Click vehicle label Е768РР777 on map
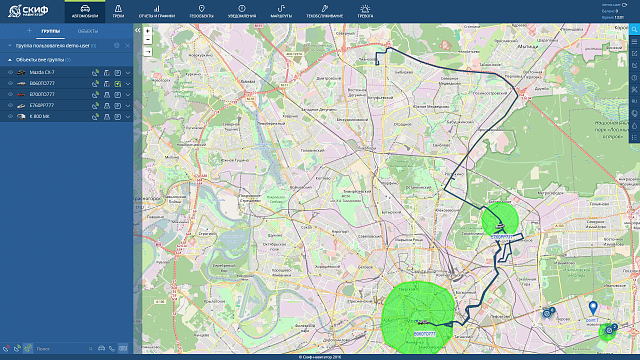Image resolution: width=640 pixels, height=360 pixels. point(502,237)
